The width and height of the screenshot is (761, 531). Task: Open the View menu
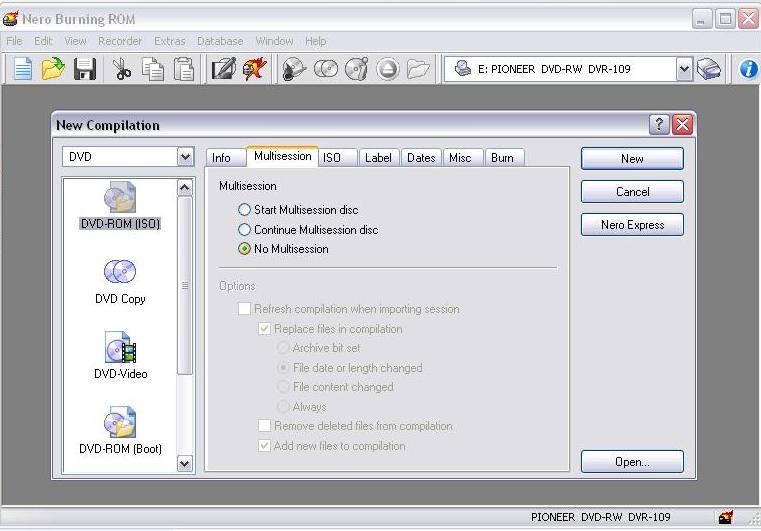pos(75,41)
